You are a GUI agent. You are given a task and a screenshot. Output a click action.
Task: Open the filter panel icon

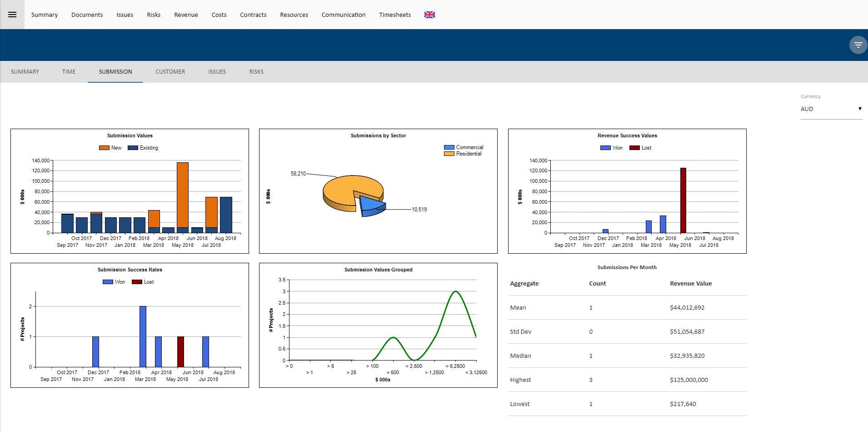[857, 45]
